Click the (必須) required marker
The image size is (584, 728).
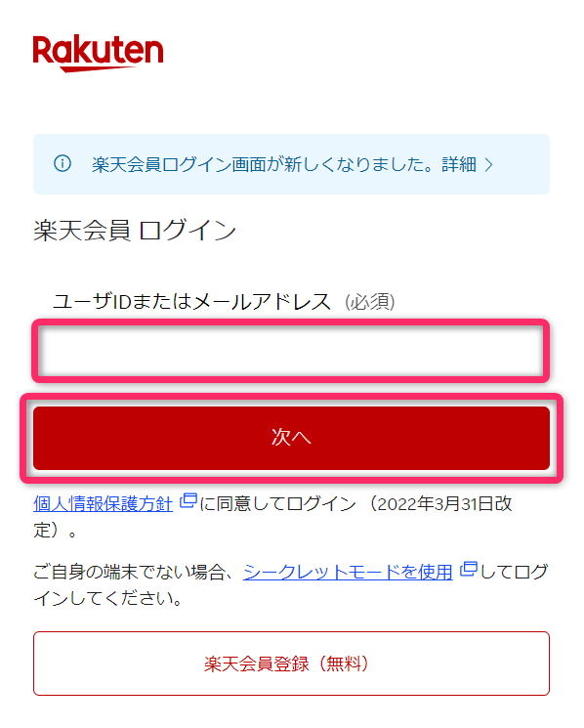(x=370, y=302)
